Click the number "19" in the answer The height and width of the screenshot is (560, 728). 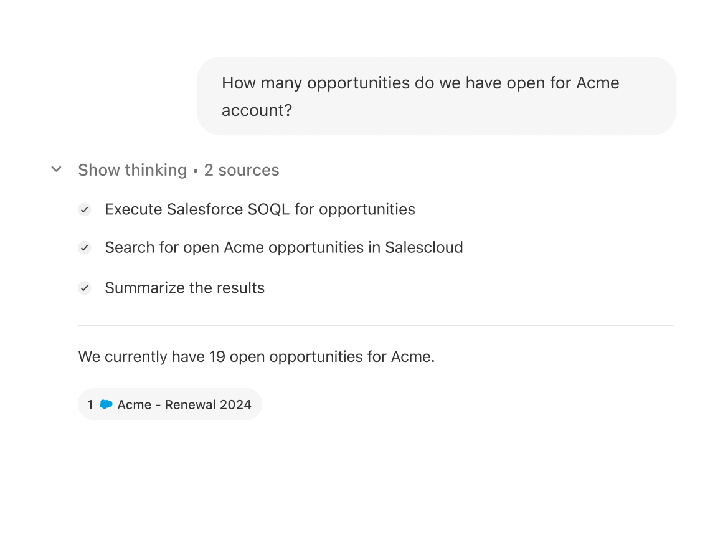point(217,357)
